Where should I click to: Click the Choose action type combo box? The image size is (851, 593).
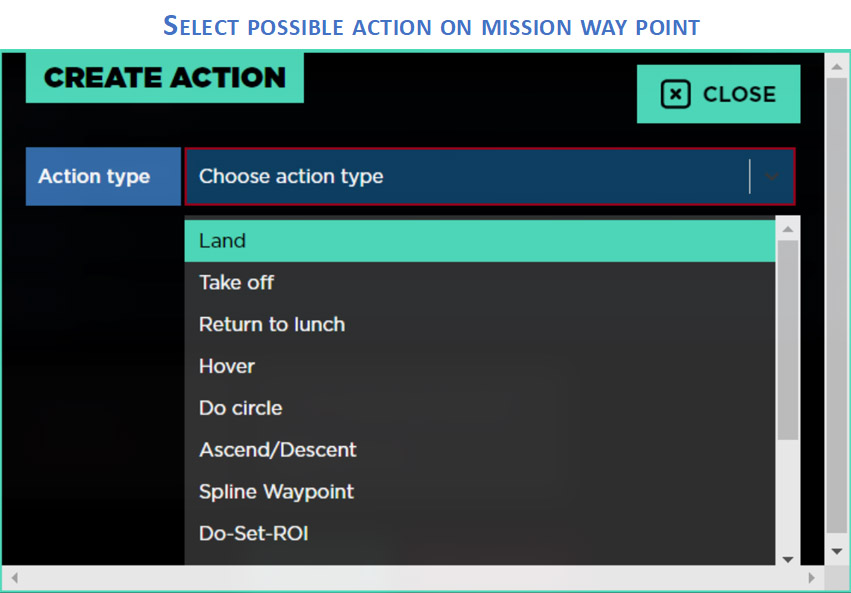466,177
